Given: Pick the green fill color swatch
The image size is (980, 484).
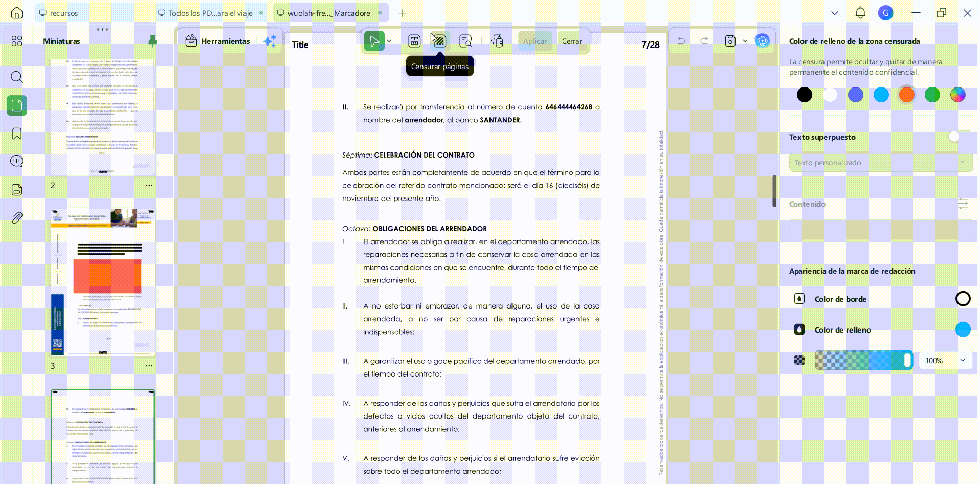Looking at the screenshot, I should [x=932, y=95].
